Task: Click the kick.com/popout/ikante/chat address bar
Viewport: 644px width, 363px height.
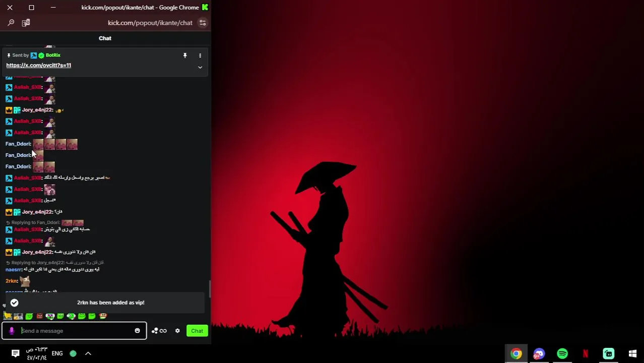Action: coord(150,23)
